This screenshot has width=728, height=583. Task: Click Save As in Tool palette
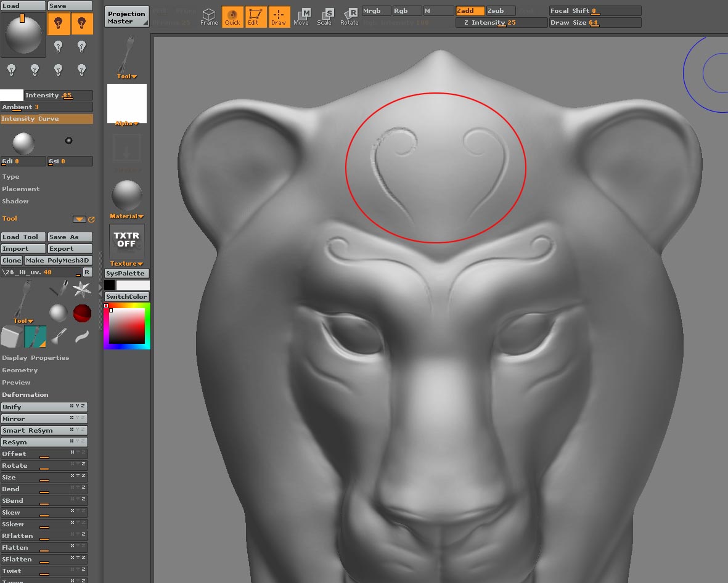[x=70, y=237]
